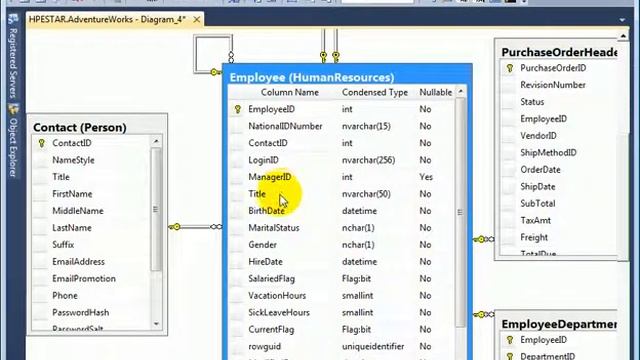Click the Condensed Type column header

coord(375,92)
